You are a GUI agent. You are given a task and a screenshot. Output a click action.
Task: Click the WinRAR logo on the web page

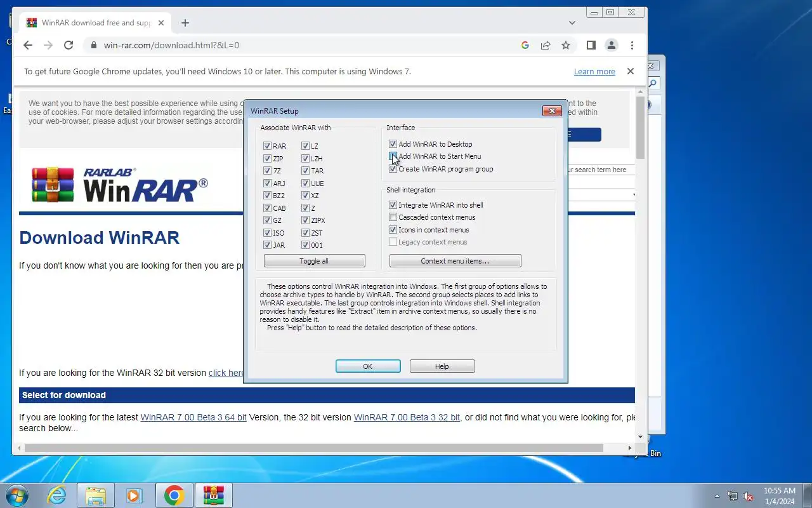coord(120,185)
